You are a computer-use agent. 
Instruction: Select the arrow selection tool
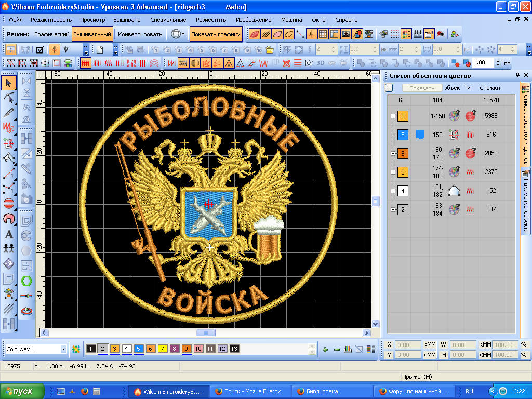coord(9,82)
